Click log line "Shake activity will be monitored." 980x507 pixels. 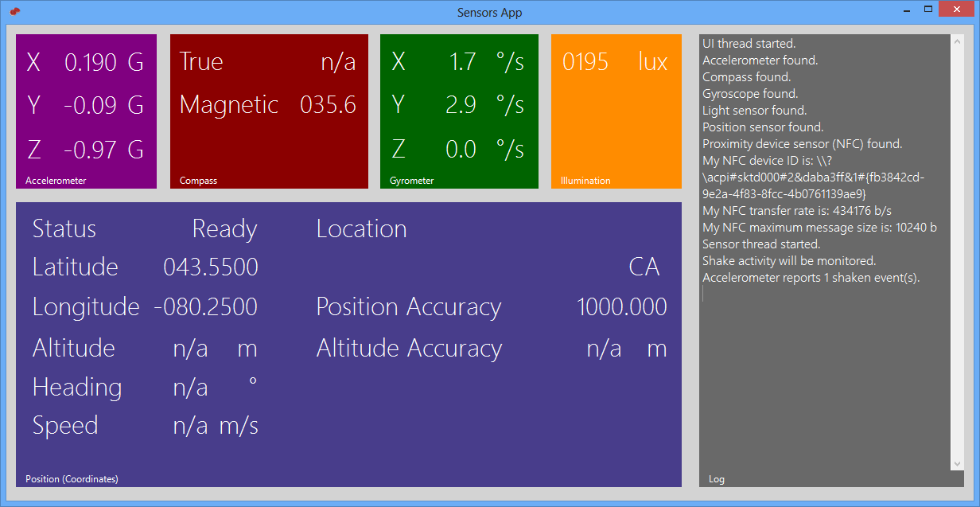[789, 261]
